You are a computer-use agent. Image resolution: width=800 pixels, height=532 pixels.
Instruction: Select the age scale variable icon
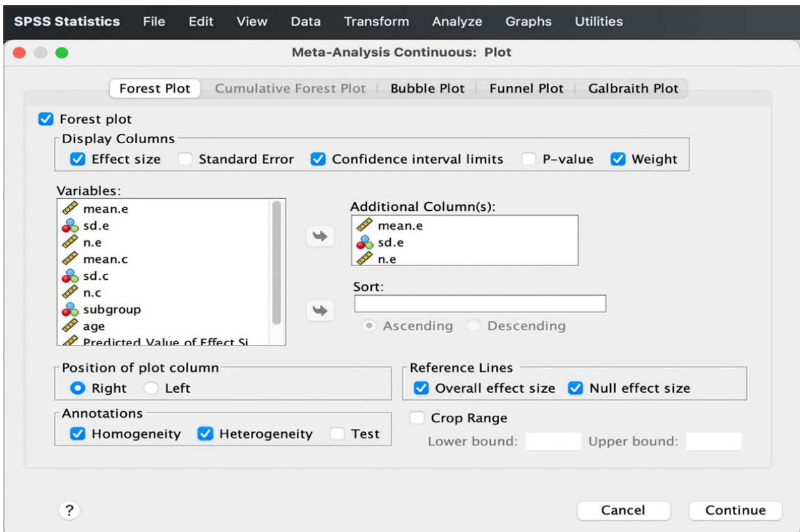pos(70,326)
